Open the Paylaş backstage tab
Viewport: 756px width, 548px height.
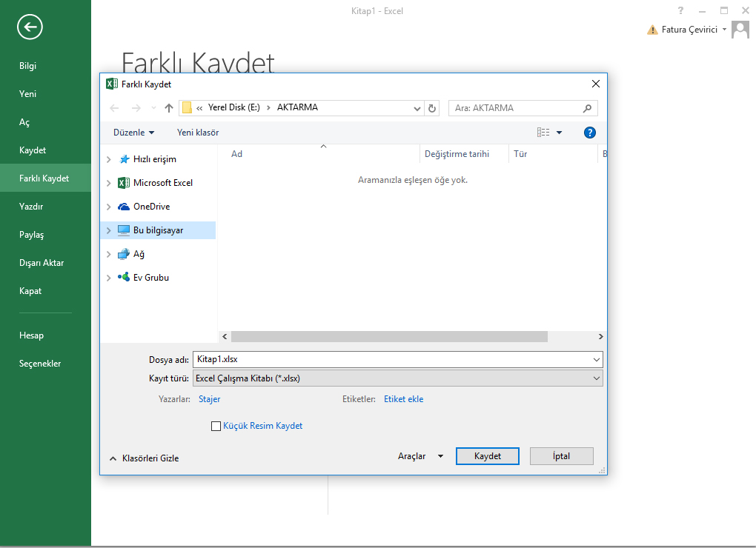click(31, 235)
